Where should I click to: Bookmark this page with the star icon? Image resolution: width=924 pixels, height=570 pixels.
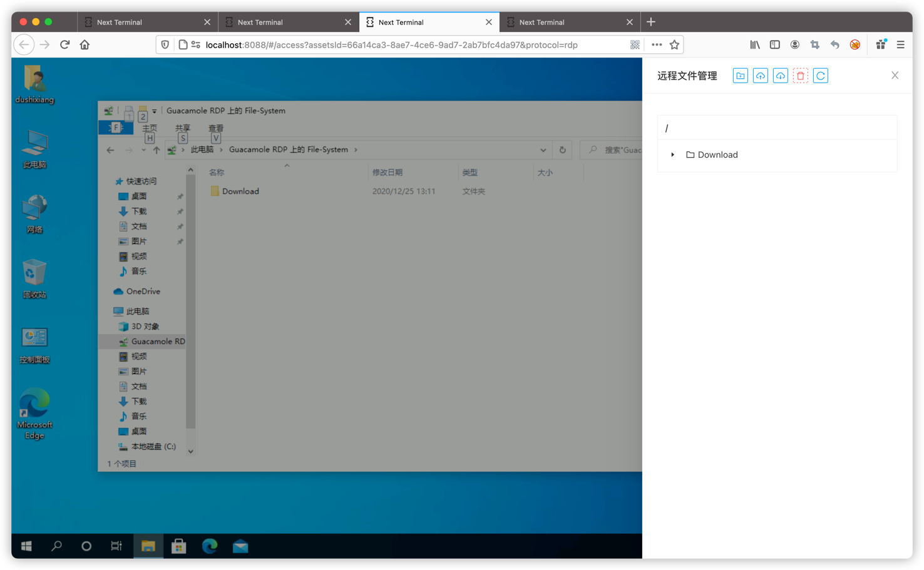[674, 44]
